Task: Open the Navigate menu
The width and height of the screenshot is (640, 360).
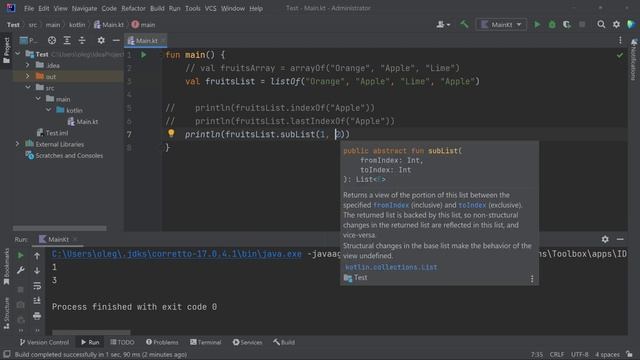Action: click(x=84, y=8)
